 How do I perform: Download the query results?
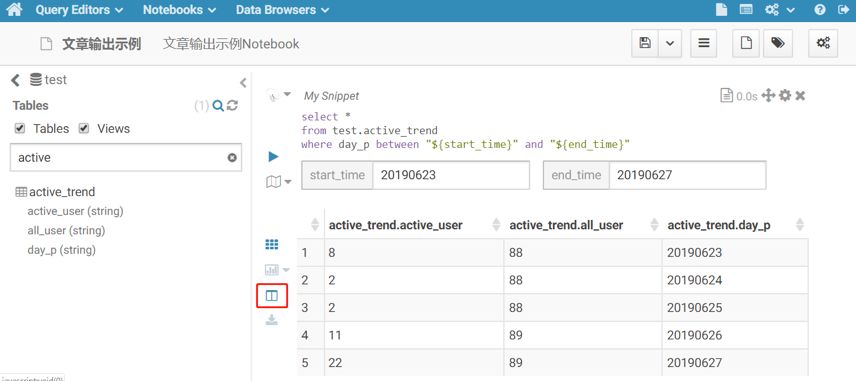[x=272, y=320]
